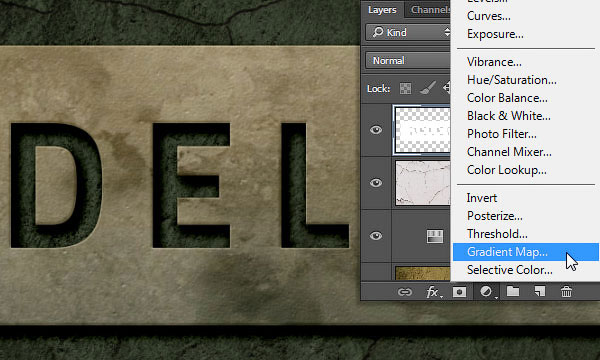
Task: Lock image pixels with brush icon
Action: (427, 88)
